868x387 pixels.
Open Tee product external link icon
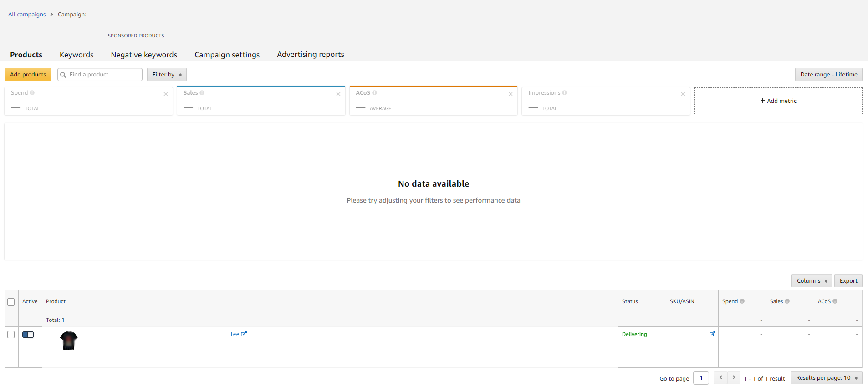[244, 334]
